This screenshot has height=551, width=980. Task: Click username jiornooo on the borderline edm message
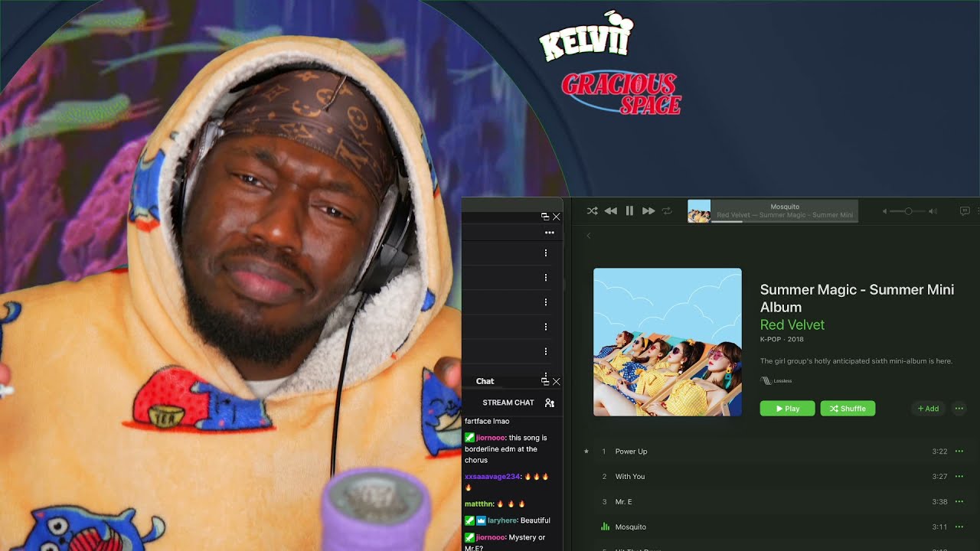click(490, 438)
